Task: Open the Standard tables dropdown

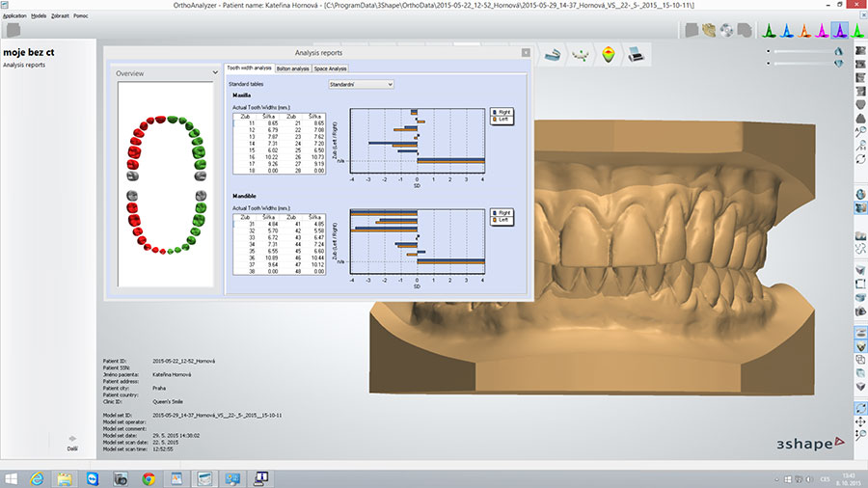Action: click(361, 84)
